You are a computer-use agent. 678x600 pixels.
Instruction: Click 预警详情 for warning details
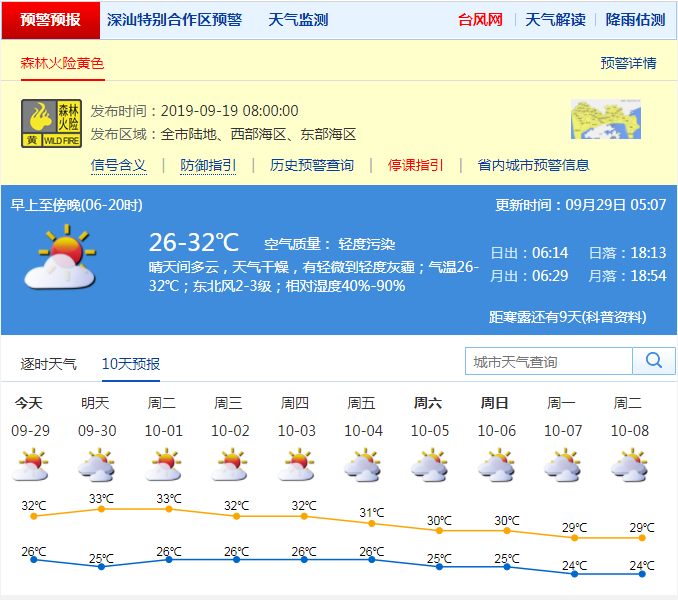628,63
